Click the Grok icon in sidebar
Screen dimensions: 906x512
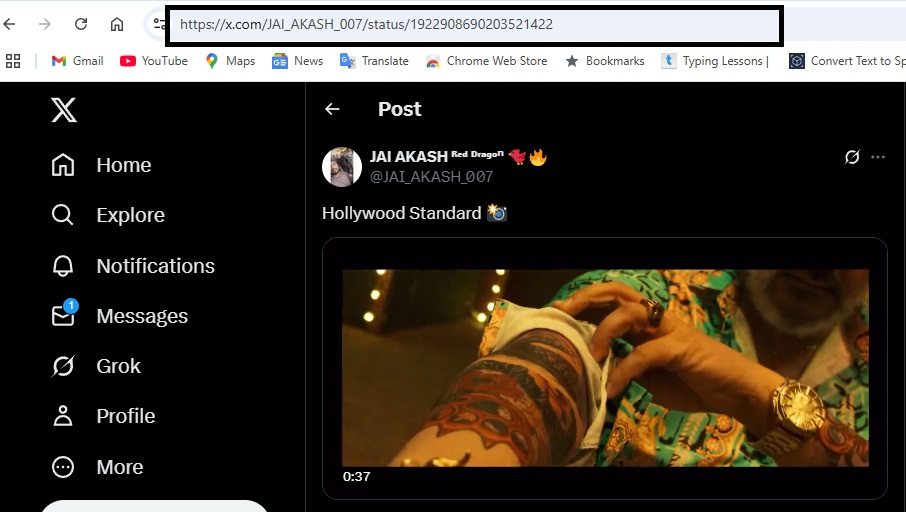[x=63, y=366]
